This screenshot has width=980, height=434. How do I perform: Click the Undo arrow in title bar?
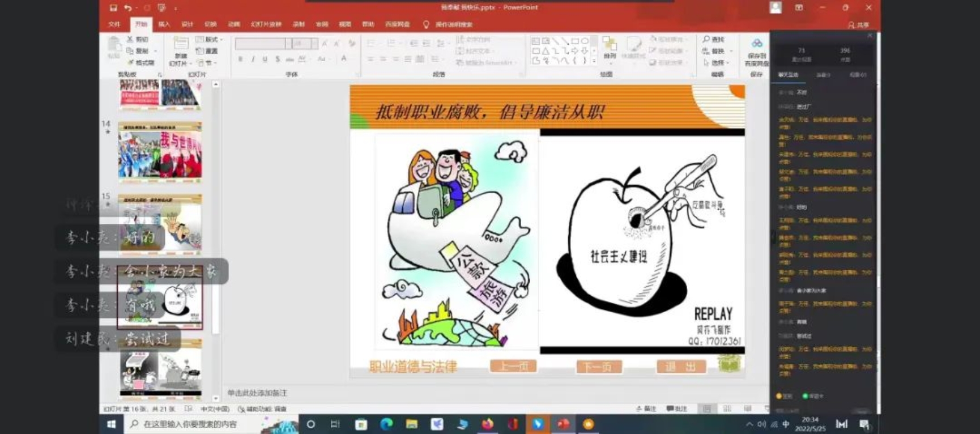click(128, 8)
